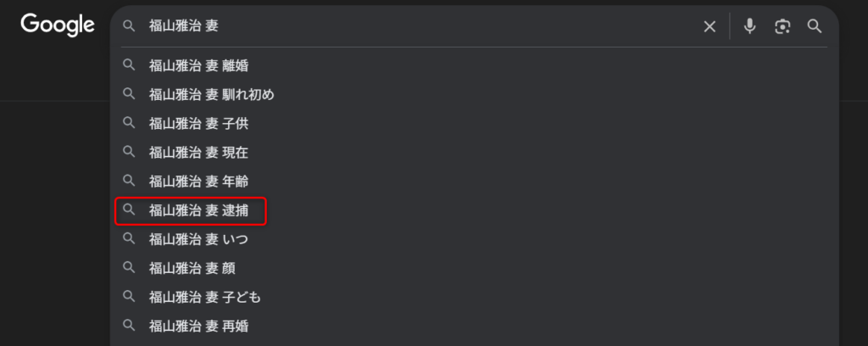The image size is (868, 346).
Task: Clear the search box with X icon
Action: [x=709, y=26]
